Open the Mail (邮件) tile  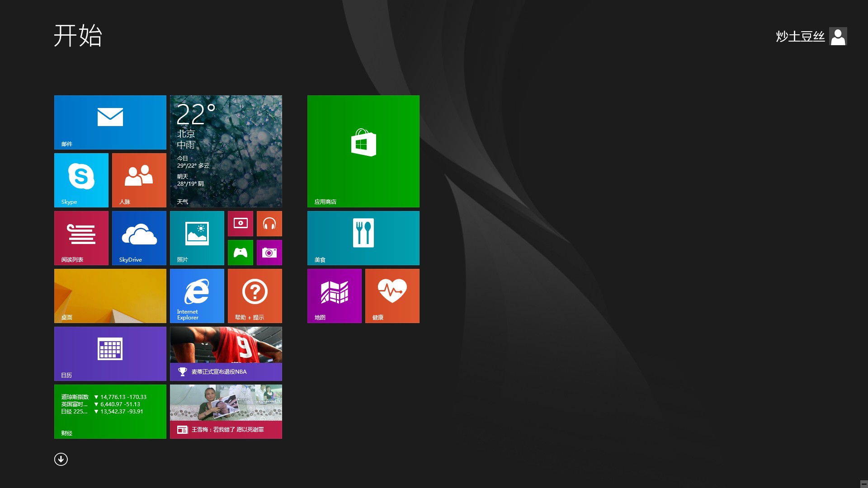110,122
